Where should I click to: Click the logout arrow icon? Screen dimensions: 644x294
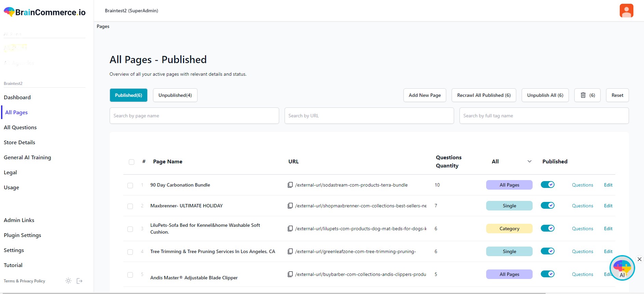(80, 281)
